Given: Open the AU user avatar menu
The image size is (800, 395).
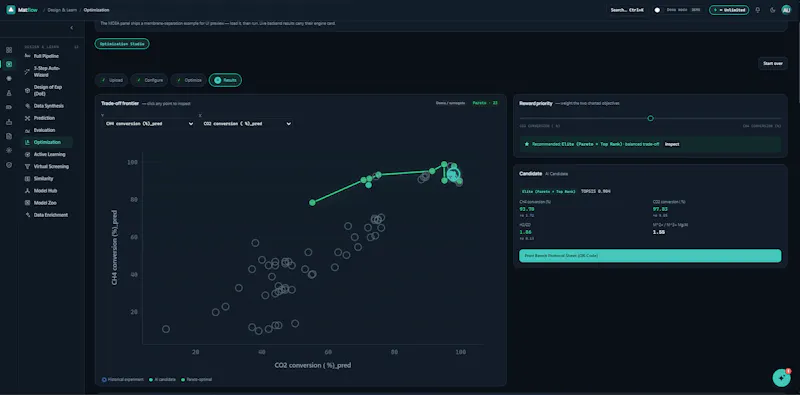Looking at the screenshot, I should pos(786,10).
